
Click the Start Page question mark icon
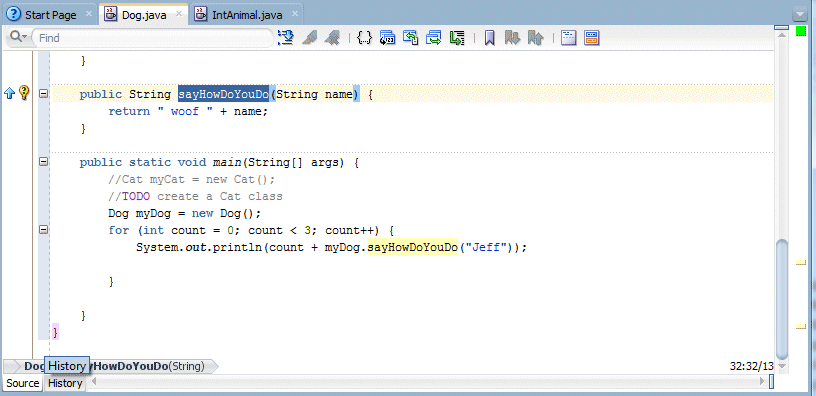pyautogui.click(x=14, y=14)
